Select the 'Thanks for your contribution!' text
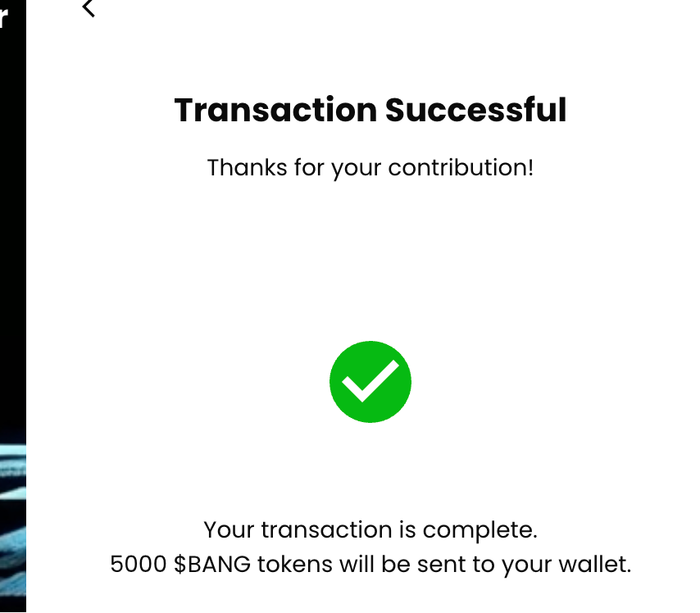The width and height of the screenshot is (700, 613). (x=370, y=167)
